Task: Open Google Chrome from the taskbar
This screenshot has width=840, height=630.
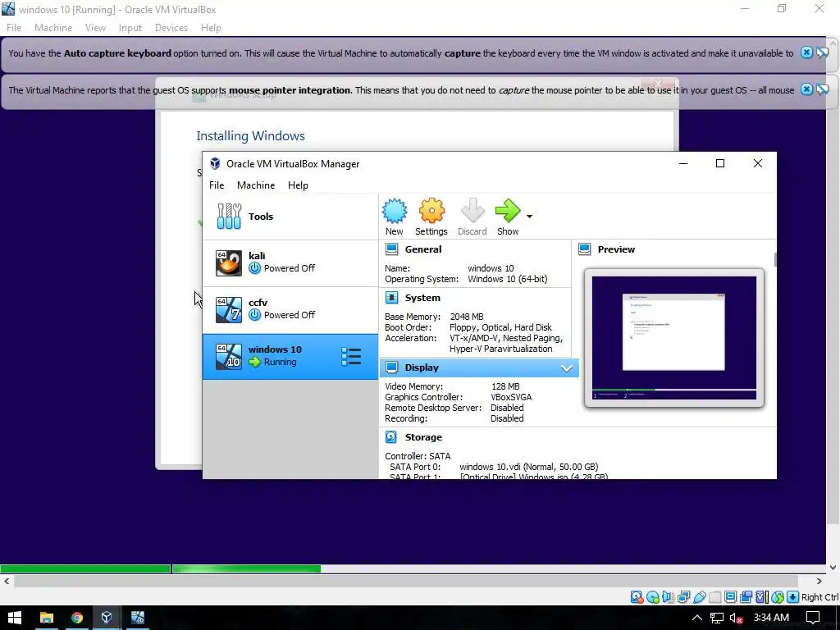Action: coord(76,618)
